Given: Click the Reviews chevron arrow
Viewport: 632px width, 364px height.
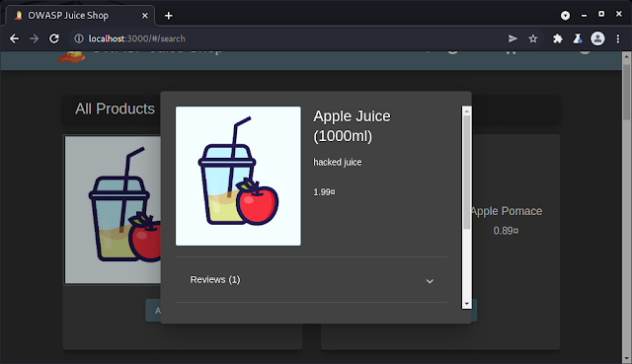Looking at the screenshot, I should (430, 281).
